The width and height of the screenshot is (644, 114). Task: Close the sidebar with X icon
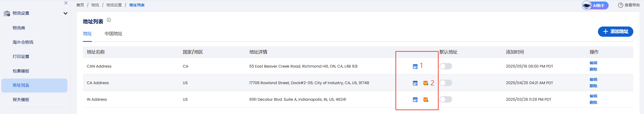pyautogui.click(x=66, y=3)
